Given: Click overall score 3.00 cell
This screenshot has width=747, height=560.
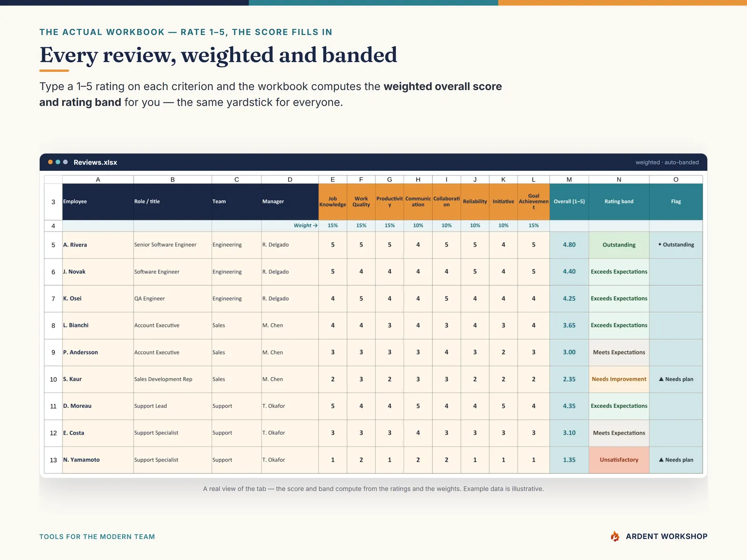Looking at the screenshot, I should coord(569,352).
